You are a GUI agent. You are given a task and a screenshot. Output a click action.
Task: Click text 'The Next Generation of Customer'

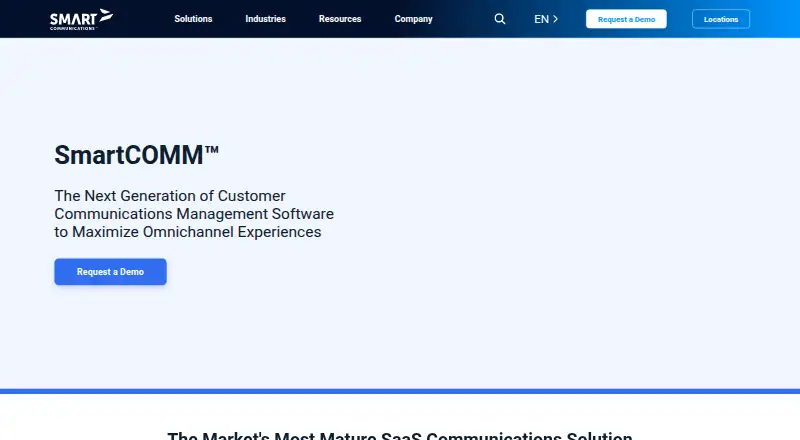(170, 196)
